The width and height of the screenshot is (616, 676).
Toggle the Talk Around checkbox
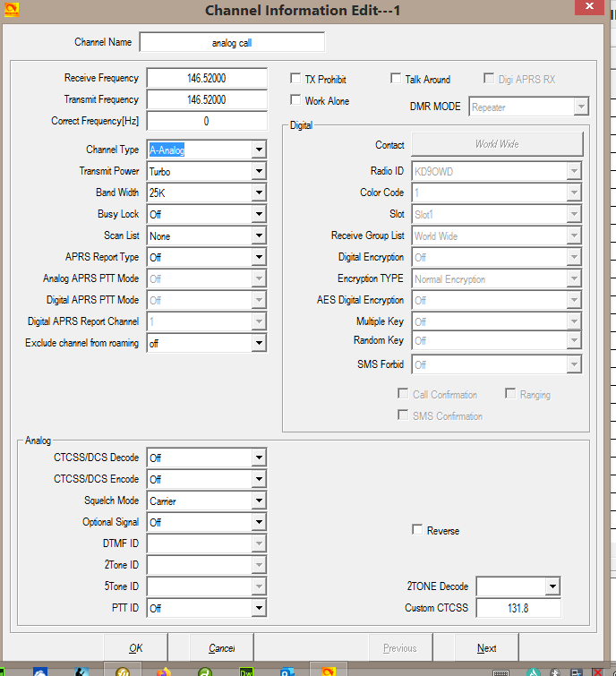pos(396,80)
